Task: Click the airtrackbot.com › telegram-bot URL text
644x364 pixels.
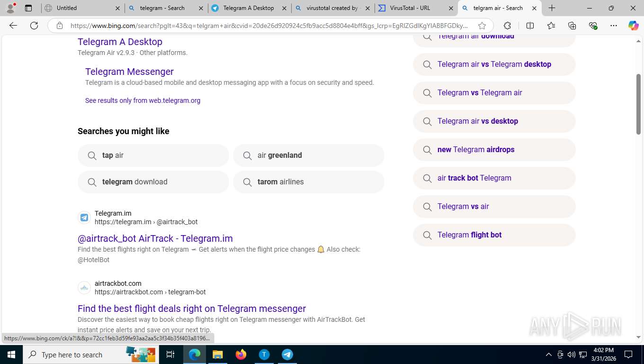Action: (x=150, y=292)
